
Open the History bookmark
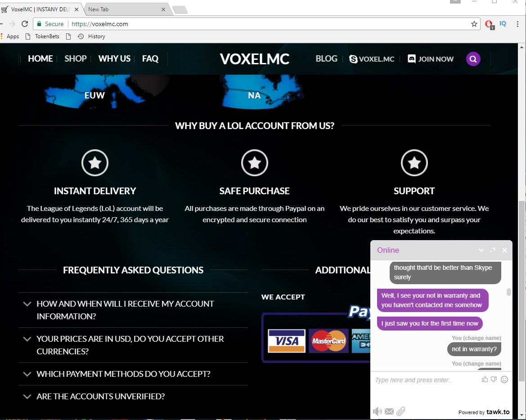pyautogui.click(x=91, y=36)
